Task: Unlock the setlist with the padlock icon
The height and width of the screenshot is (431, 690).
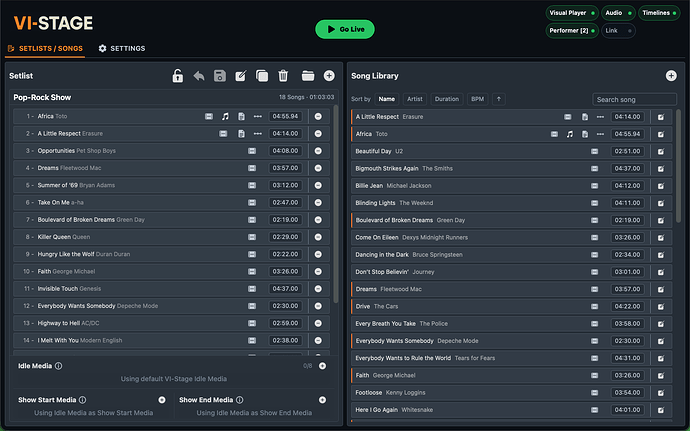Action: [x=177, y=76]
